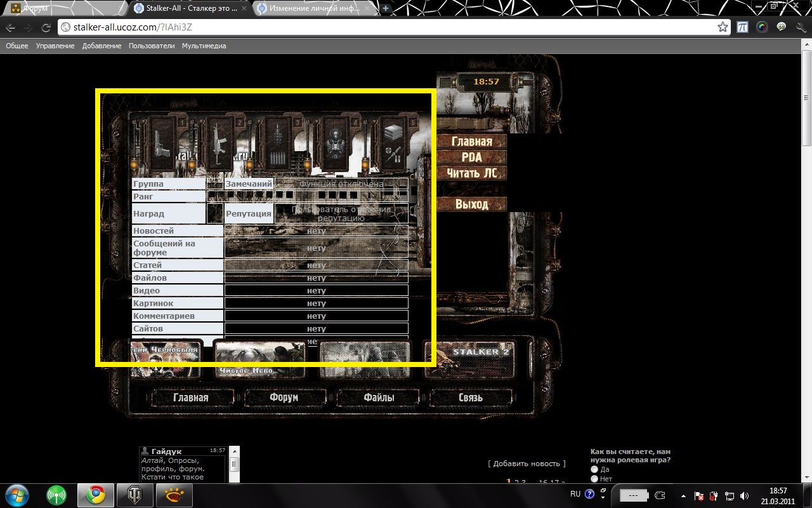Screen dimensions: 812x508
Task: Open the Файлы navigation button
Action: click(x=379, y=398)
